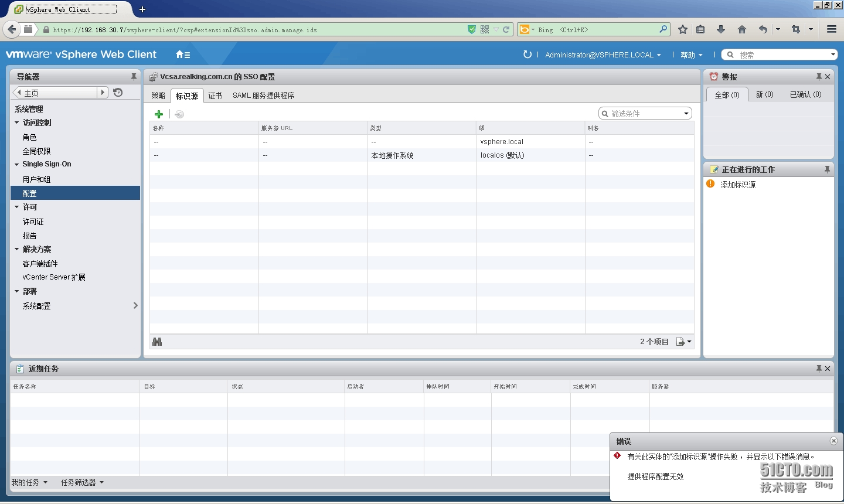Close the alarms panel

coord(828,77)
